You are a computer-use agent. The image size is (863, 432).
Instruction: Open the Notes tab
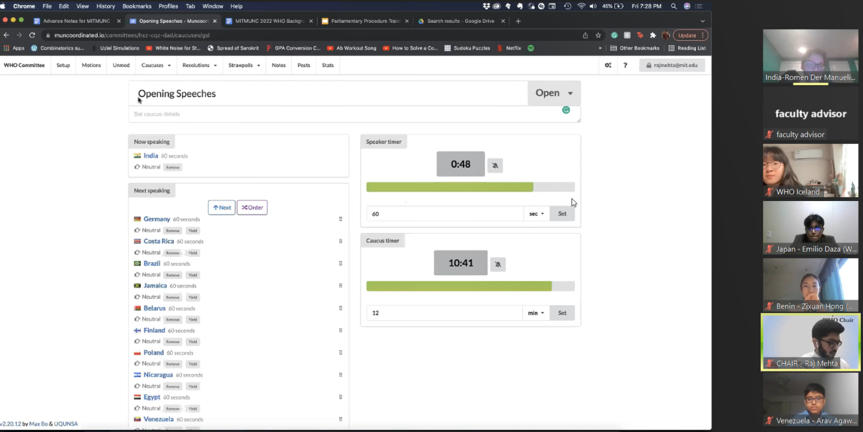tap(278, 65)
